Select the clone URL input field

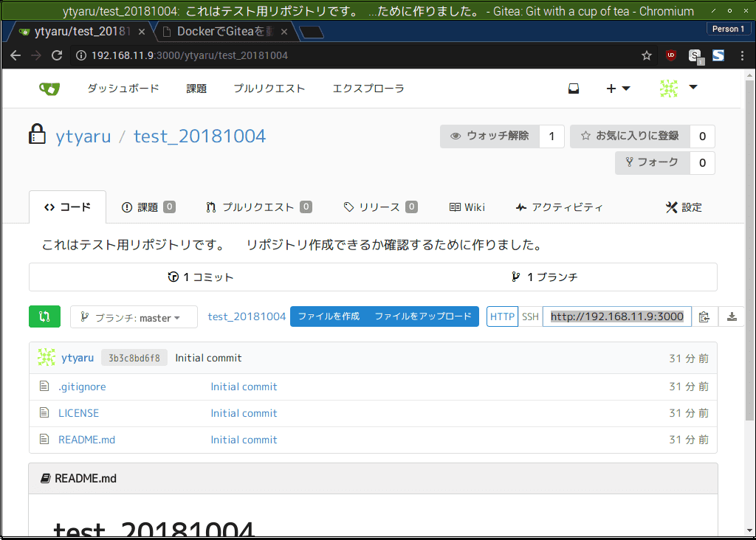[x=616, y=316]
